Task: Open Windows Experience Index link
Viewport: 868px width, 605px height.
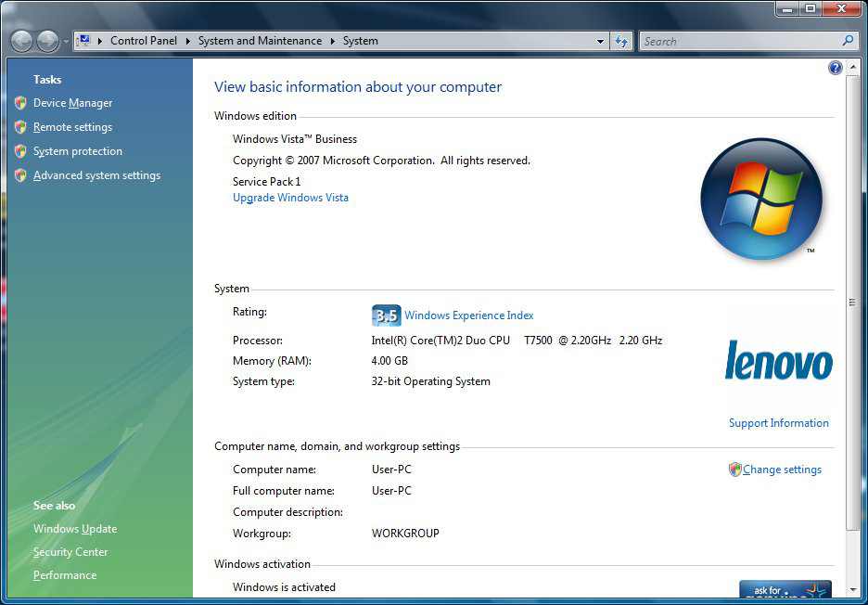Action: tap(469, 315)
